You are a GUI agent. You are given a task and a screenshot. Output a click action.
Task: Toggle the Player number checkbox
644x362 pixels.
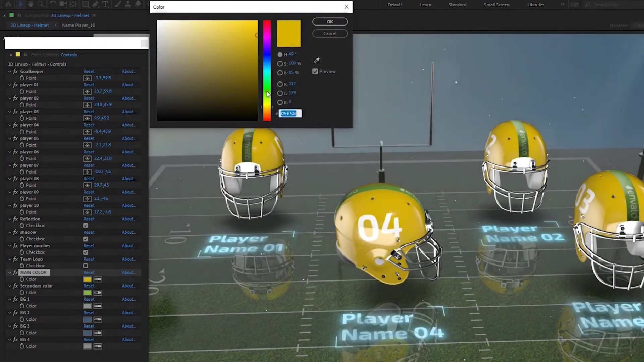86,252
